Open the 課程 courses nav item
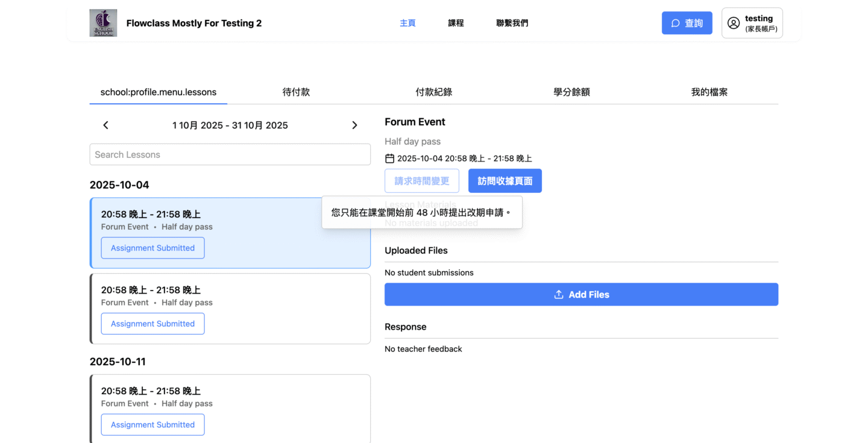The height and width of the screenshot is (443, 868). pos(456,23)
